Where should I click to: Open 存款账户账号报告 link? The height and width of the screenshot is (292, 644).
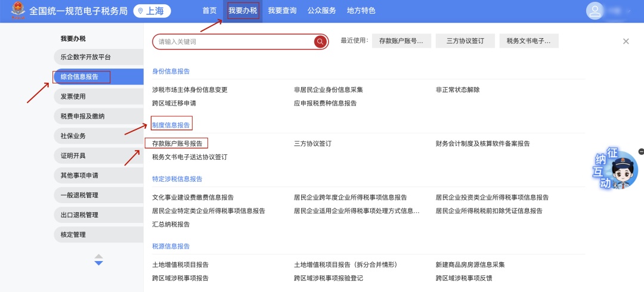click(x=177, y=144)
